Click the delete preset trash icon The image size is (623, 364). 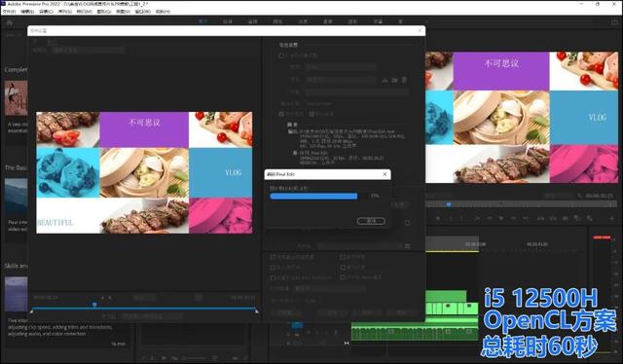(404, 80)
